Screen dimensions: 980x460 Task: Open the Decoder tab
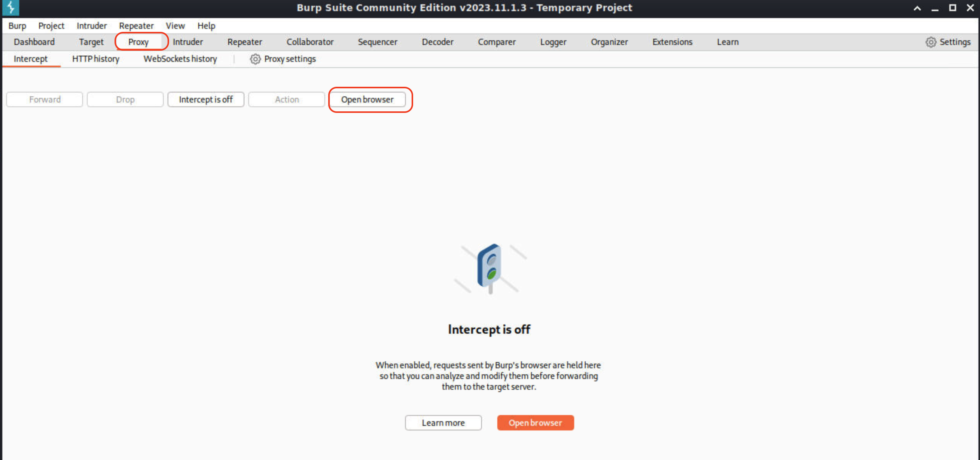(437, 42)
